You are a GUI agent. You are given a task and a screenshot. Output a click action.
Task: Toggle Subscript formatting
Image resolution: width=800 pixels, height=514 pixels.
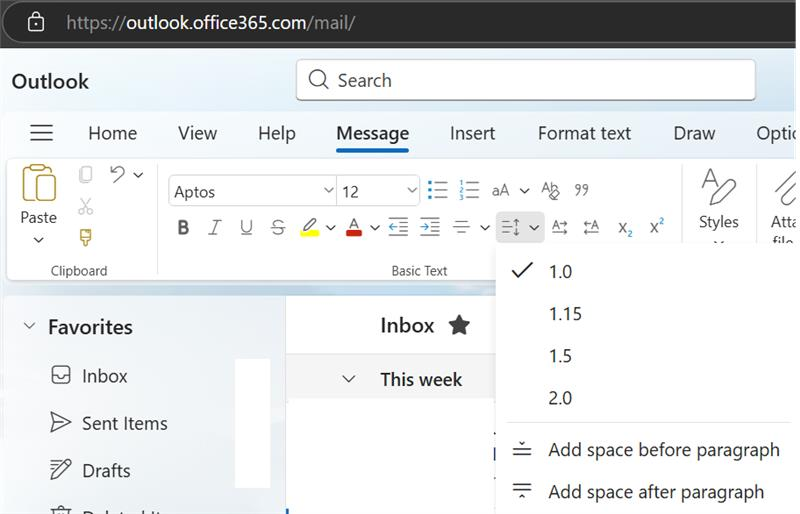[625, 228]
